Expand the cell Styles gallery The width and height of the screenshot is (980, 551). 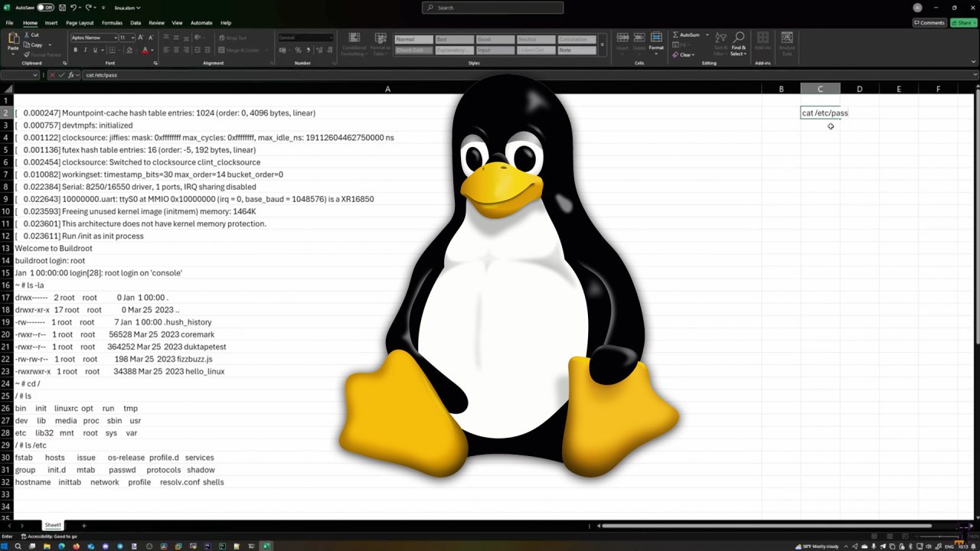point(602,45)
